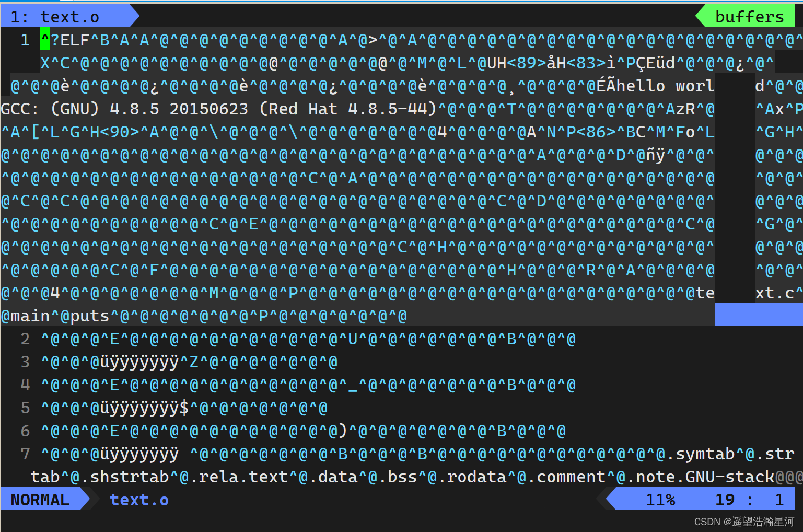Click the 11% file position indicator

coord(660,500)
